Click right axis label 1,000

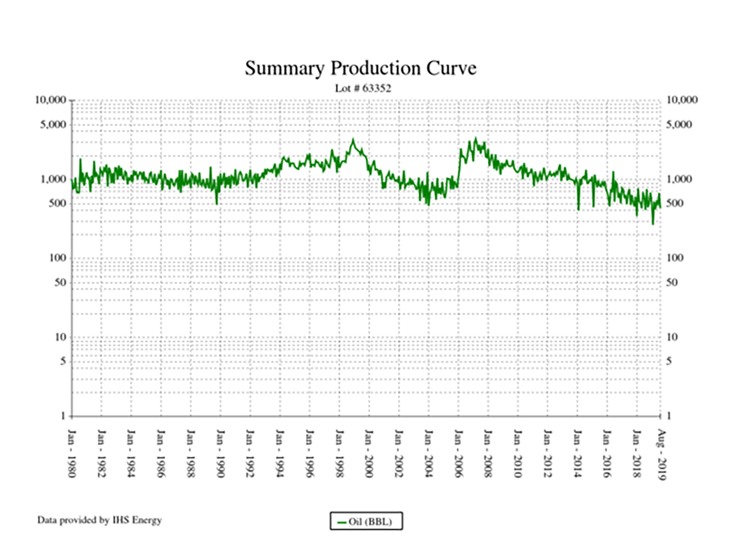click(x=679, y=180)
